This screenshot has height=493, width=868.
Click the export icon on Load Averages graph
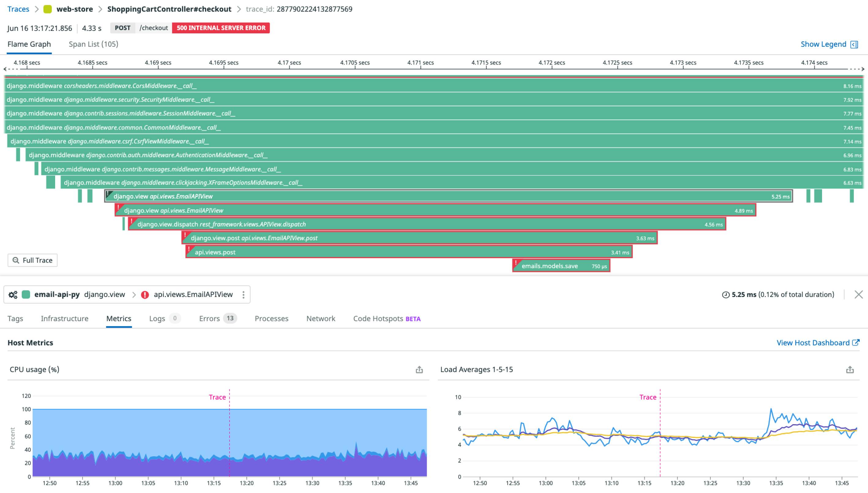850,370
